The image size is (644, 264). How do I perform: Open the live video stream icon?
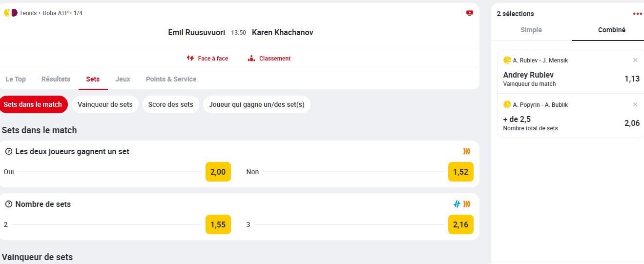[x=470, y=13]
